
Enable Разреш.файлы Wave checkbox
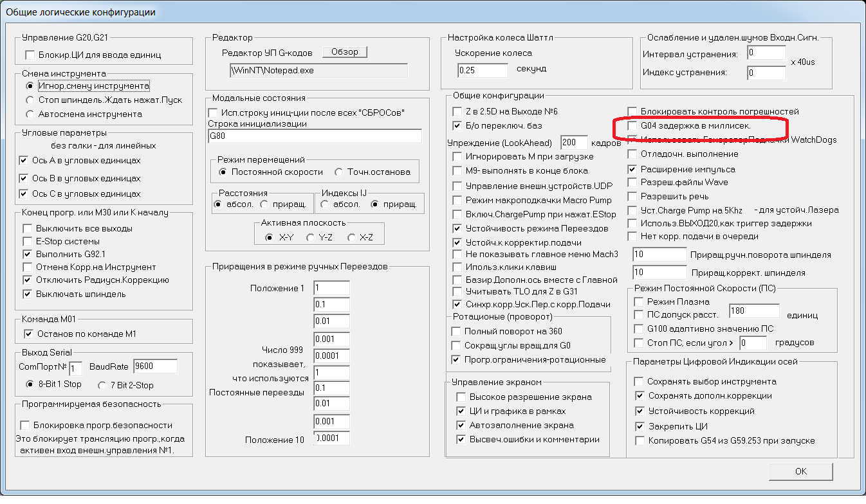(633, 183)
